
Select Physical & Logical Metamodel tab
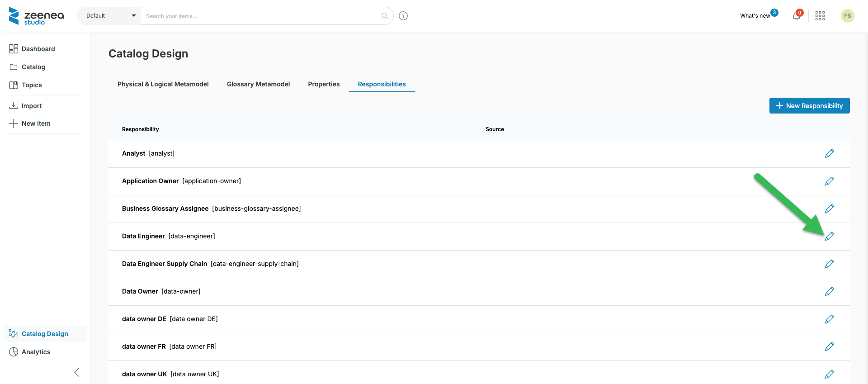(163, 84)
